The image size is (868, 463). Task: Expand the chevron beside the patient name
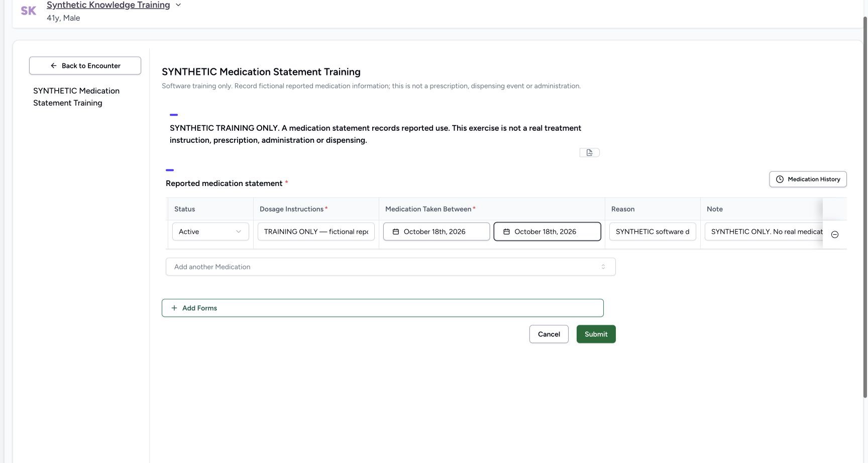click(x=178, y=5)
